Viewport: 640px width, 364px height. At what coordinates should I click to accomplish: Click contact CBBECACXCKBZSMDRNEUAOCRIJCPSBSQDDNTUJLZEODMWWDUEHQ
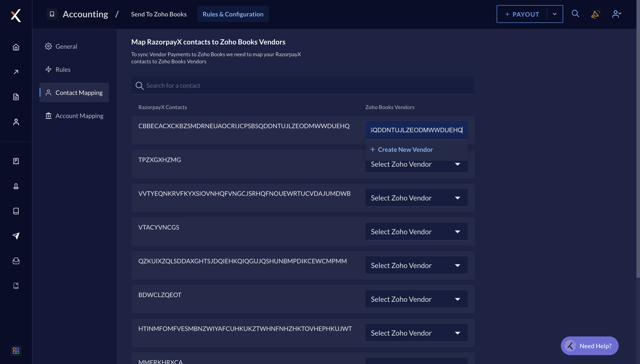[x=244, y=126]
